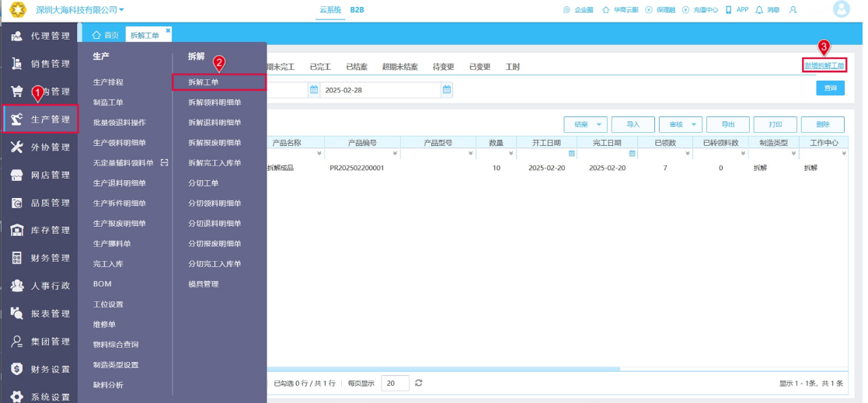Select the 工时 tab
This screenshot has height=403, width=868.
(512, 67)
